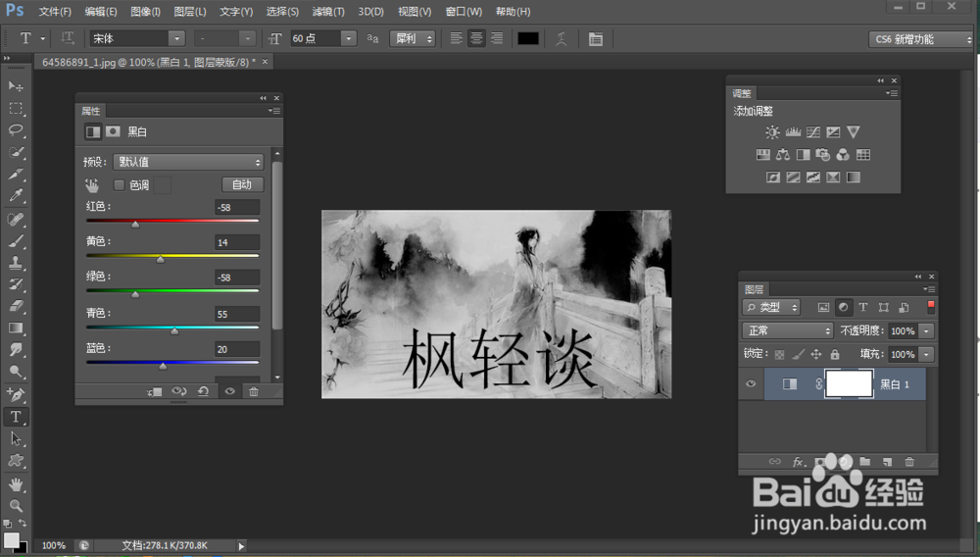The width and height of the screenshot is (980, 557).
Task: Open the black text color swatch
Action: coord(527,39)
